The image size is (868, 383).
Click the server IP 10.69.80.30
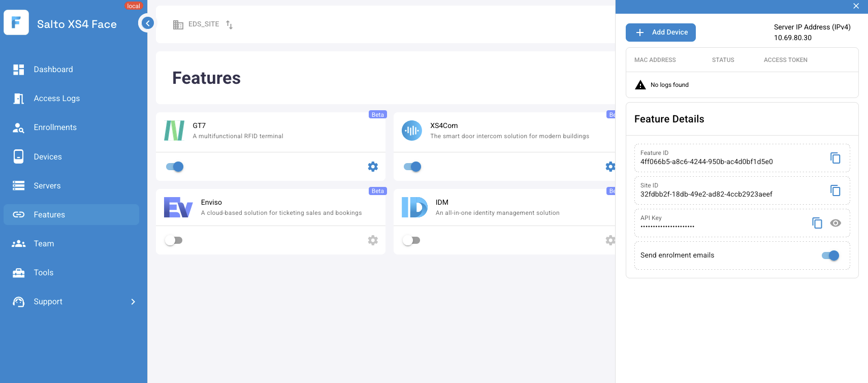tap(793, 38)
